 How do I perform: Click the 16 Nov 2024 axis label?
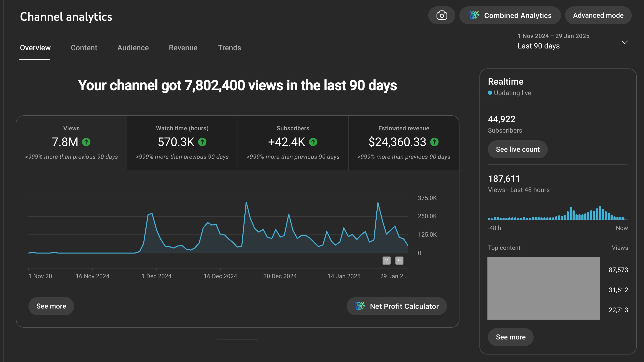(x=92, y=276)
